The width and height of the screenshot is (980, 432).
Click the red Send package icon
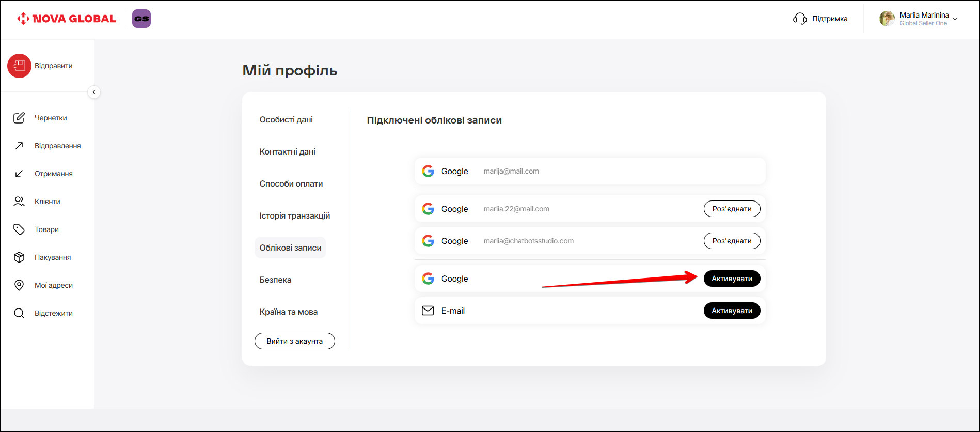(19, 66)
